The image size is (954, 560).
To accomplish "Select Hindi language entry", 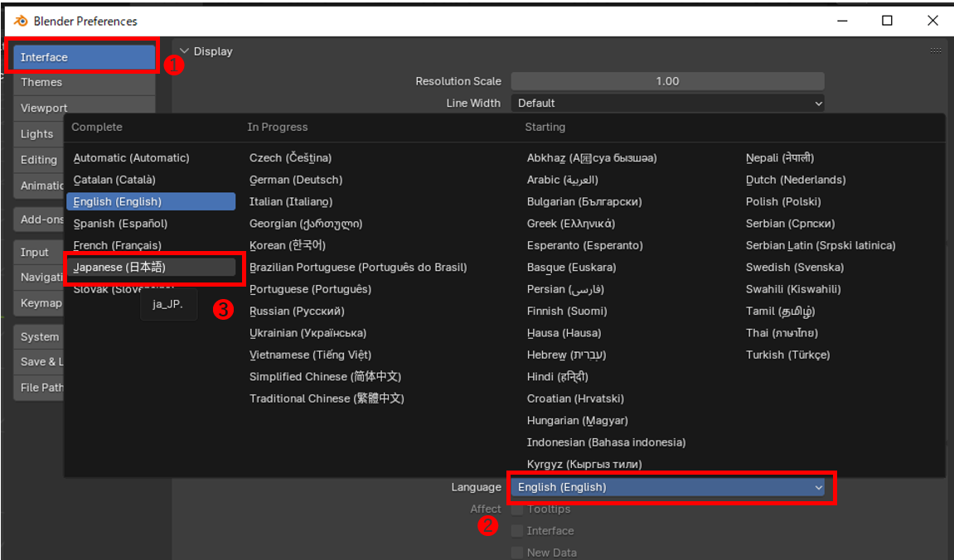I will 557,376.
